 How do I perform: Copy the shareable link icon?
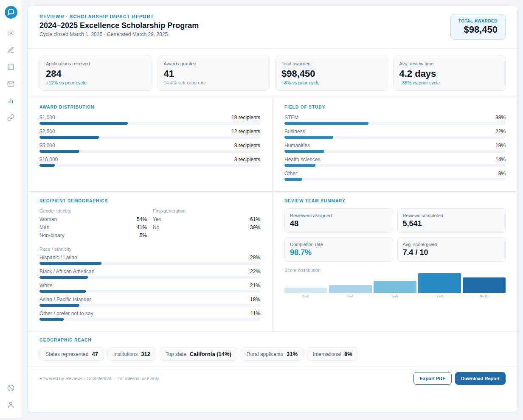pos(11,118)
